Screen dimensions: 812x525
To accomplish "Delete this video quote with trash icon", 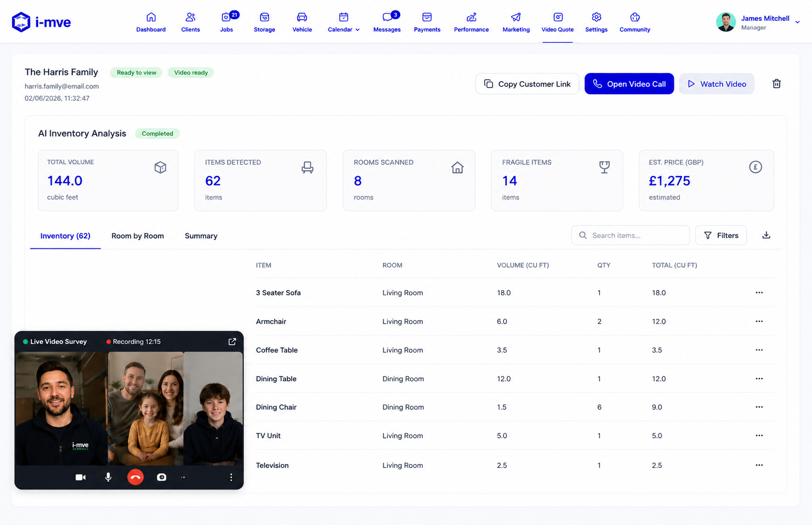I will click(x=777, y=84).
